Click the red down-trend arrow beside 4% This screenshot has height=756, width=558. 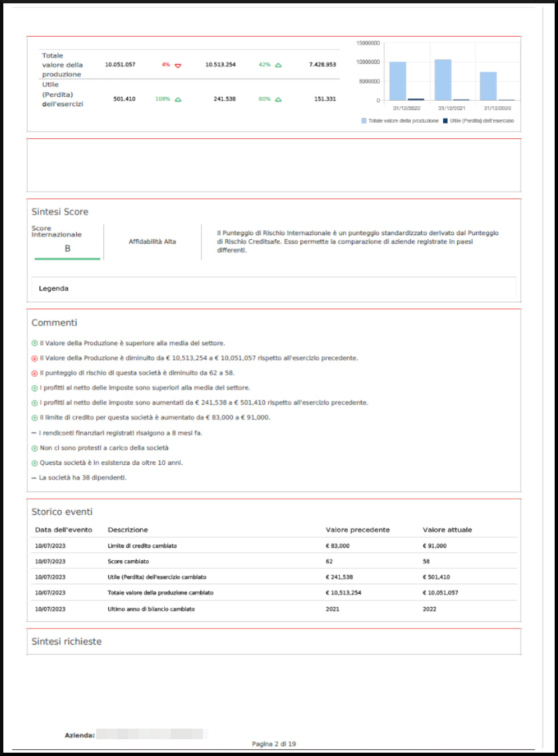tap(178, 65)
